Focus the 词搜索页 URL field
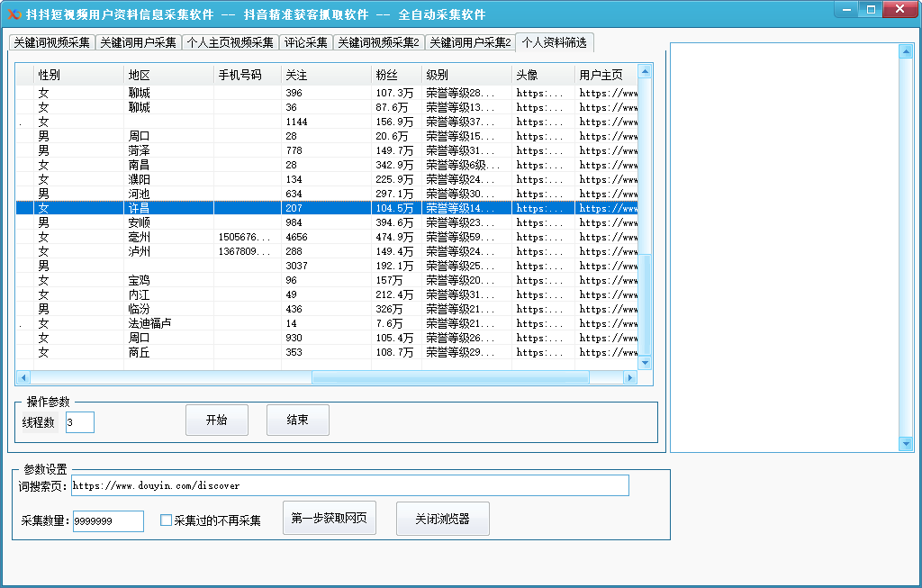The image size is (922, 588). [350, 485]
